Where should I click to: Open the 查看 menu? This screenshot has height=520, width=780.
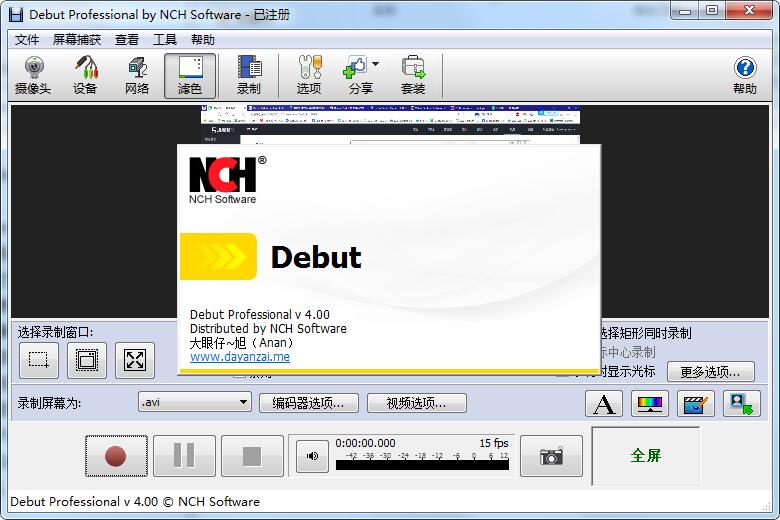click(x=127, y=40)
